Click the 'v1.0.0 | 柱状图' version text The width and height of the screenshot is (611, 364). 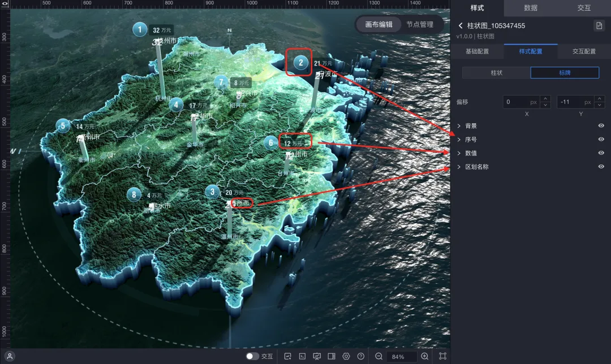click(x=475, y=36)
